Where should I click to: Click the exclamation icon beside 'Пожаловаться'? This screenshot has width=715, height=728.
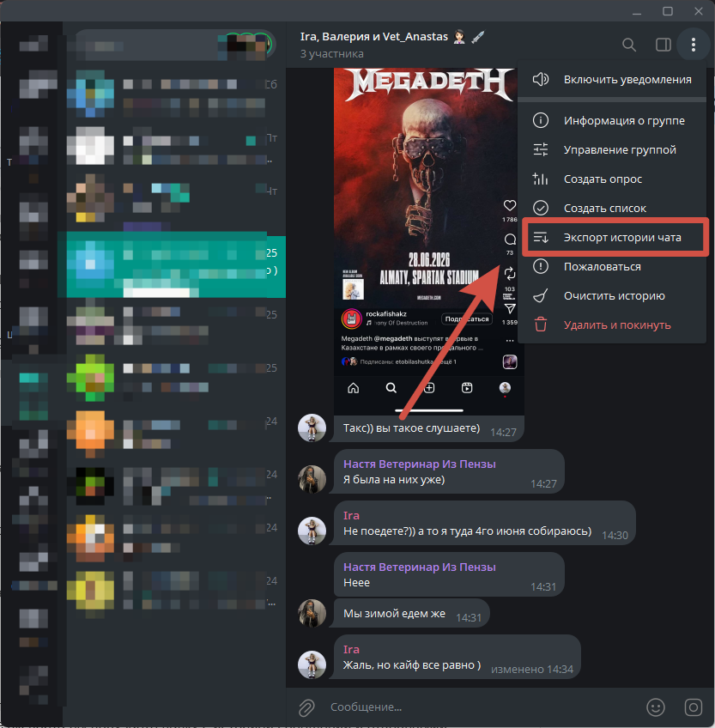click(541, 267)
